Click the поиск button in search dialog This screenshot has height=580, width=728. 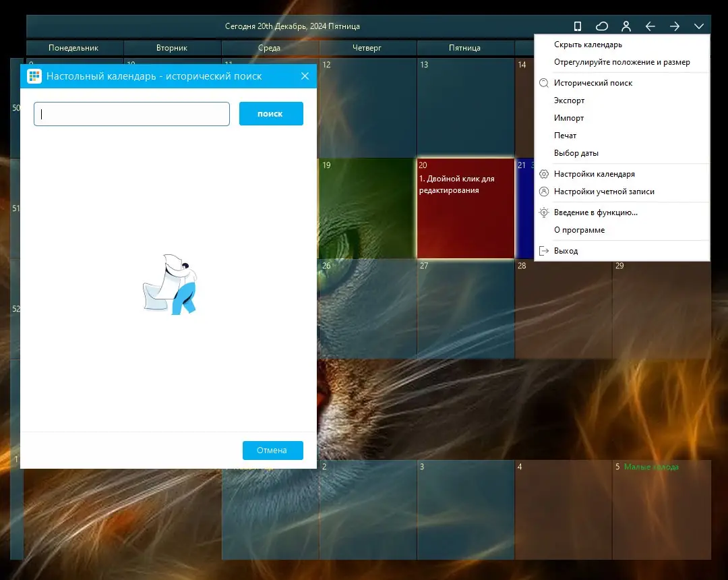click(271, 114)
